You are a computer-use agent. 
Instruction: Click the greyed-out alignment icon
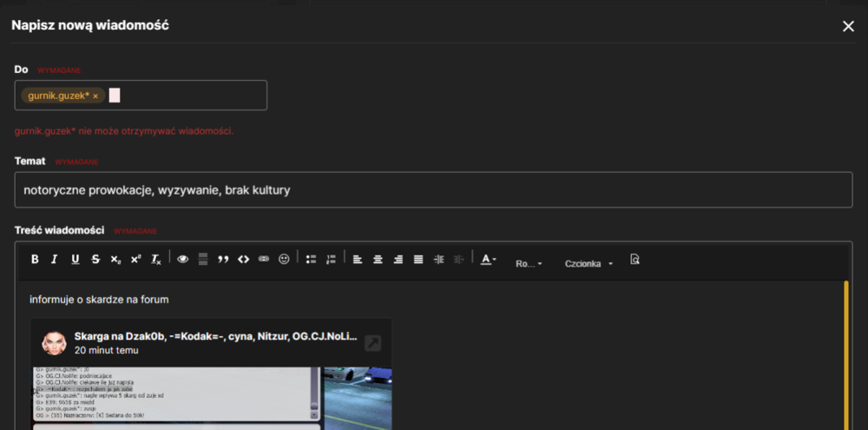point(458,260)
